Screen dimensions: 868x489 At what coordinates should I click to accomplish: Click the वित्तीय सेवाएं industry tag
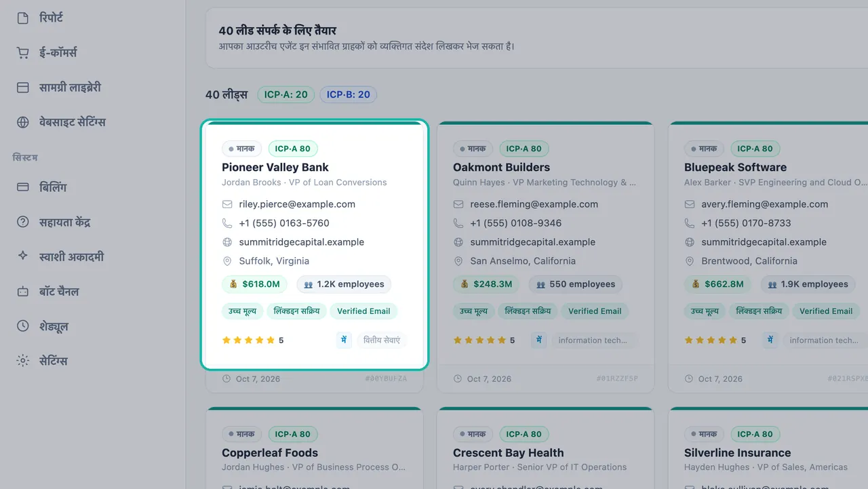[x=381, y=340]
